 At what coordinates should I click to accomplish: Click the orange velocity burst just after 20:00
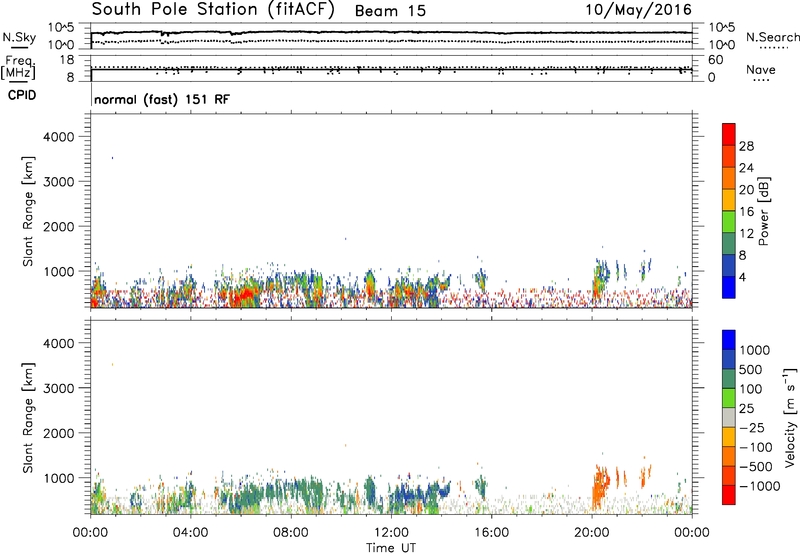601,487
